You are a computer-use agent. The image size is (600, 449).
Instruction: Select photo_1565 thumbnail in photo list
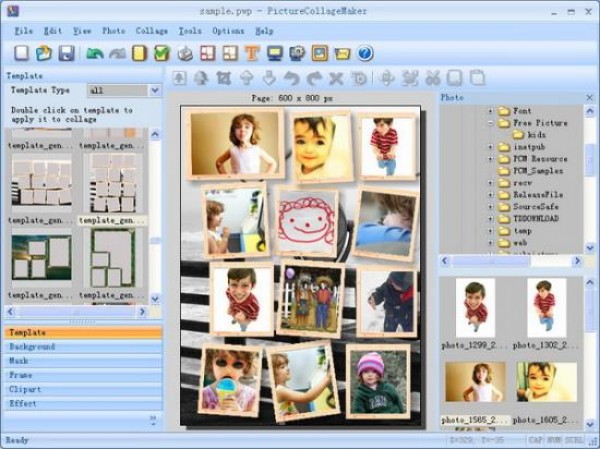475,382
